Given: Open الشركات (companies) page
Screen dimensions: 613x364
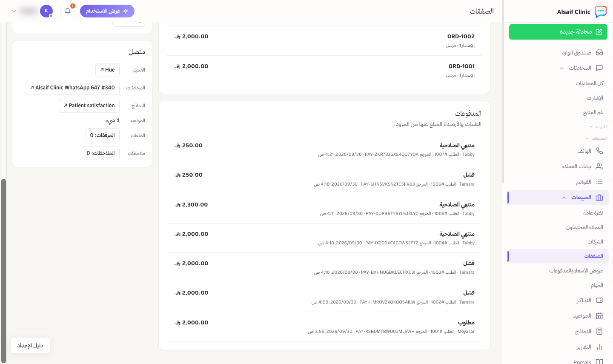Looking at the screenshot, I should 596,241.
